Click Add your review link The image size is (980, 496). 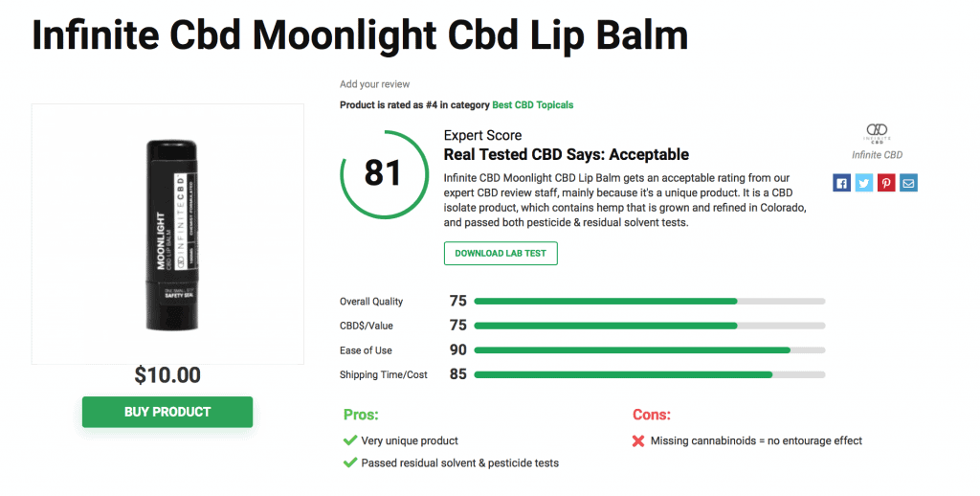(374, 84)
